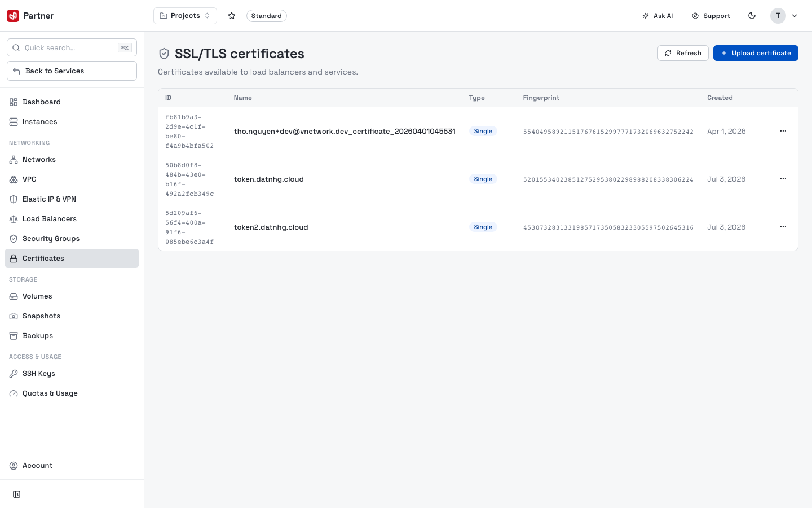Click fingerprint starting with 52015534
This screenshot has height=508, width=812.
tap(608, 179)
